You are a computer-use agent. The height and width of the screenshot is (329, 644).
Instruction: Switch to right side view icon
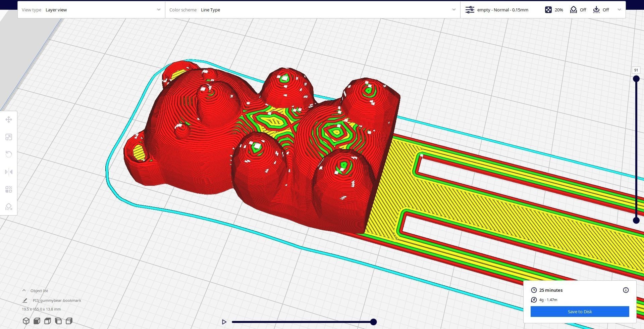coord(69,321)
